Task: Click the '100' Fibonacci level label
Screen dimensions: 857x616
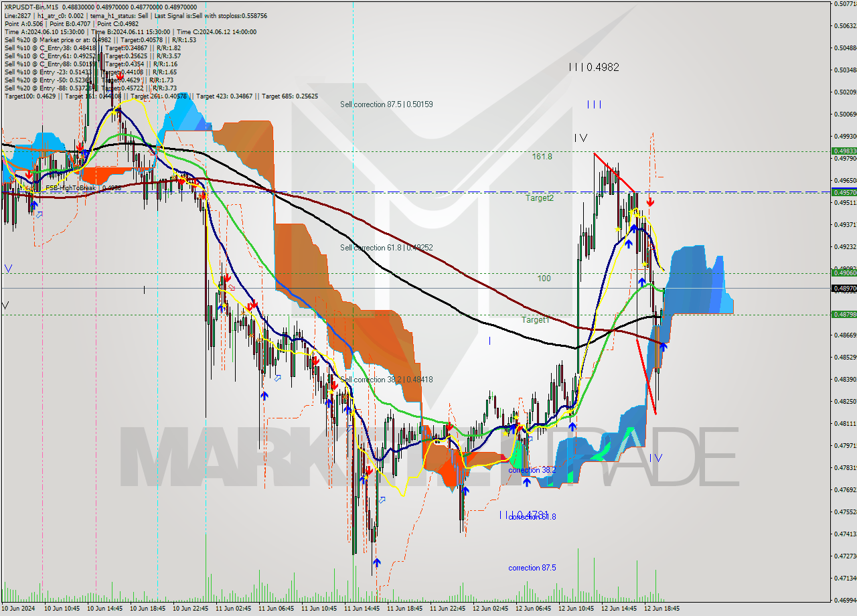Action: click(x=544, y=278)
